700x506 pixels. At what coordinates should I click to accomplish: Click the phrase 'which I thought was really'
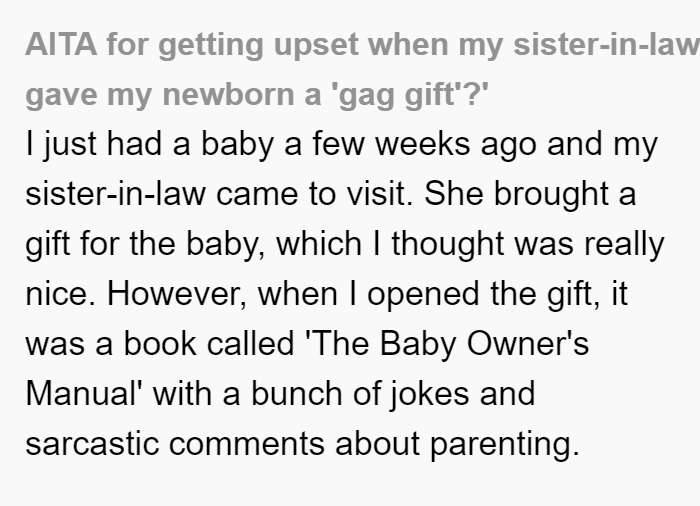[471, 244]
